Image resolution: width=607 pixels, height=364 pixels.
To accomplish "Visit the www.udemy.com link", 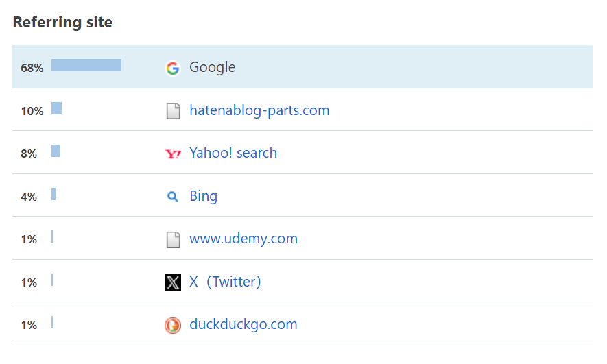I will pyautogui.click(x=243, y=239).
